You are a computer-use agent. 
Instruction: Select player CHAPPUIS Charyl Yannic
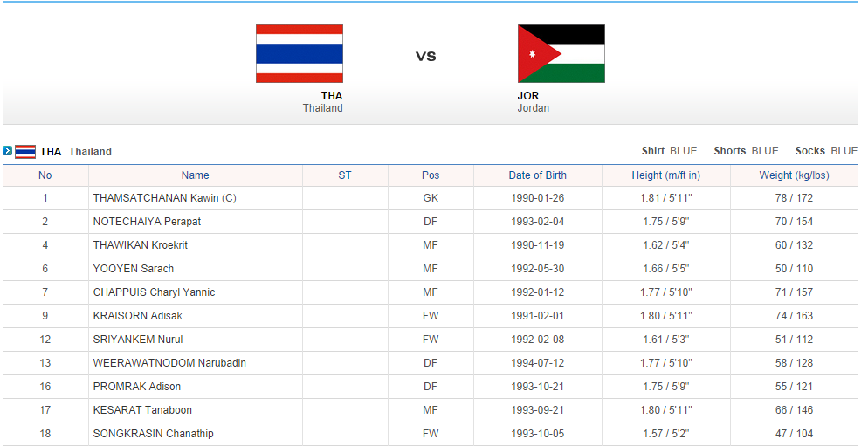[154, 292]
